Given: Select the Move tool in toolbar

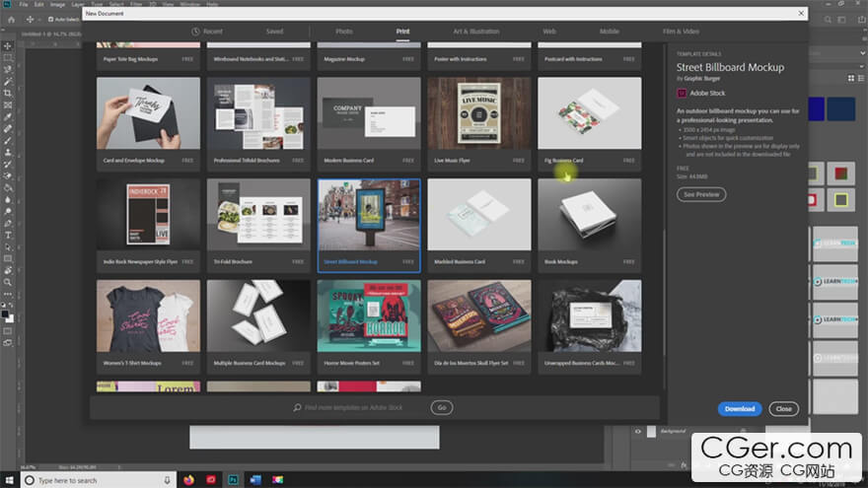Looking at the screenshot, I should coord(8,46).
